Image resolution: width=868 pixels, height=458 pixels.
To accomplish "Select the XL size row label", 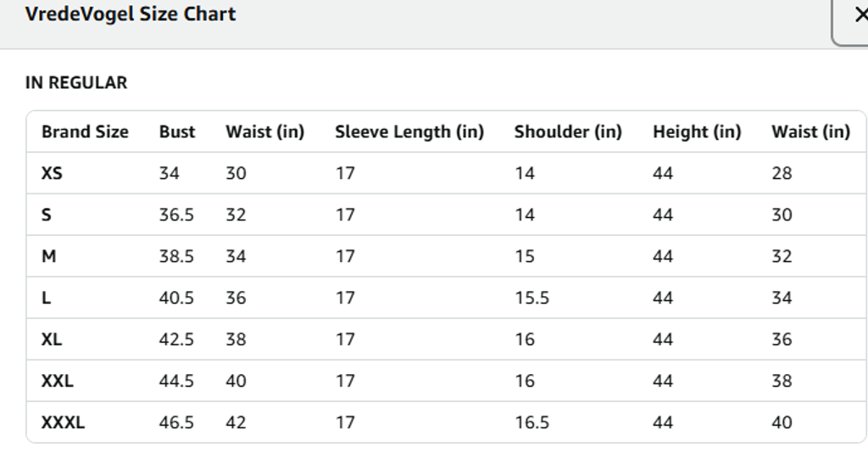I will [x=52, y=339].
